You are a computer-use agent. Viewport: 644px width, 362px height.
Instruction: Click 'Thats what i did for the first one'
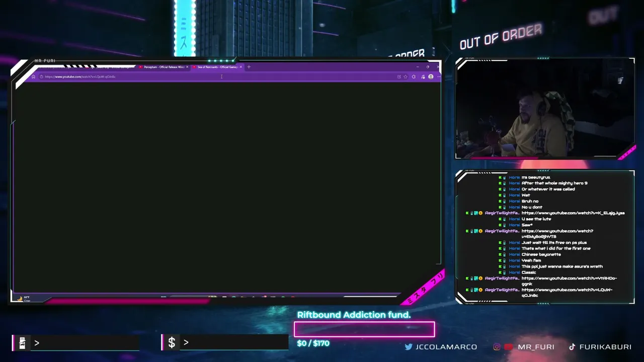coord(556,248)
